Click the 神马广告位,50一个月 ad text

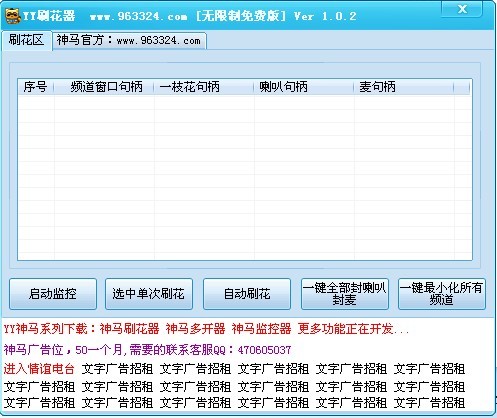click(x=63, y=350)
